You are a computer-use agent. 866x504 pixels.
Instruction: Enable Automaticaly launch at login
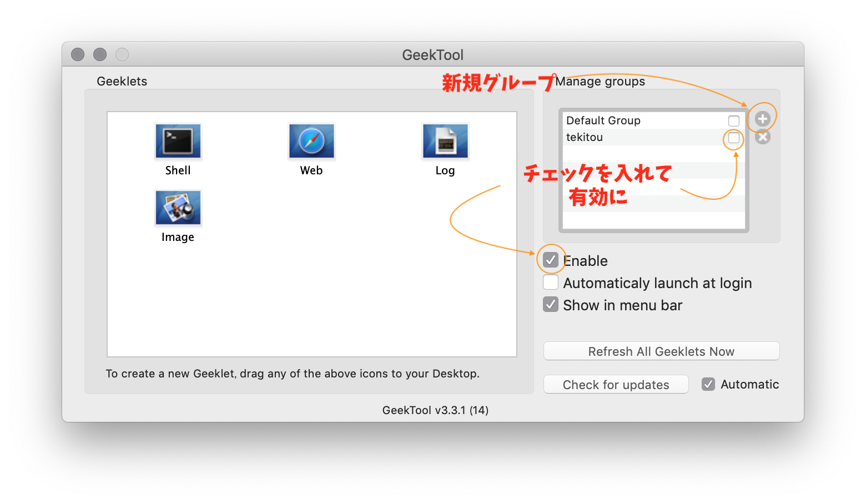point(551,282)
